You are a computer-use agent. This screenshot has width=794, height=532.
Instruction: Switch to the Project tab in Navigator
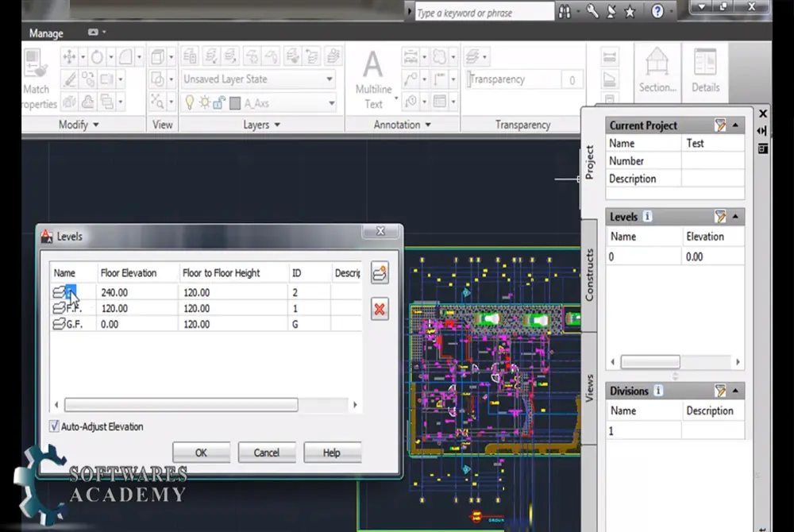pyautogui.click(x=589, y=163)
